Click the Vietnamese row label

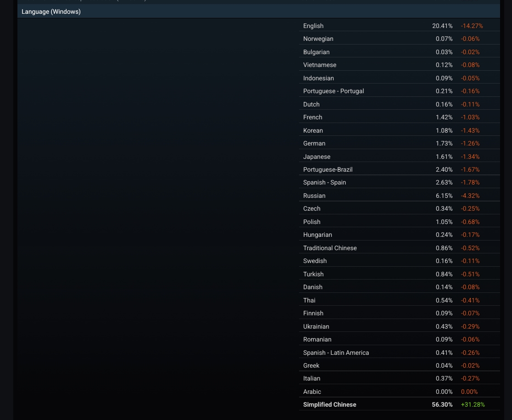pos(320,65)
